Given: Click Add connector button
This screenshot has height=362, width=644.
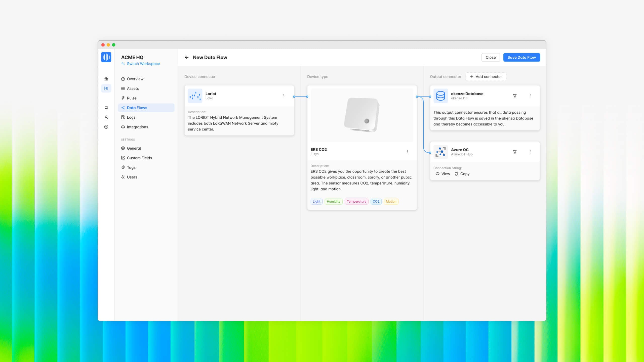Looking at the screenshot, I should click(486, 77).
